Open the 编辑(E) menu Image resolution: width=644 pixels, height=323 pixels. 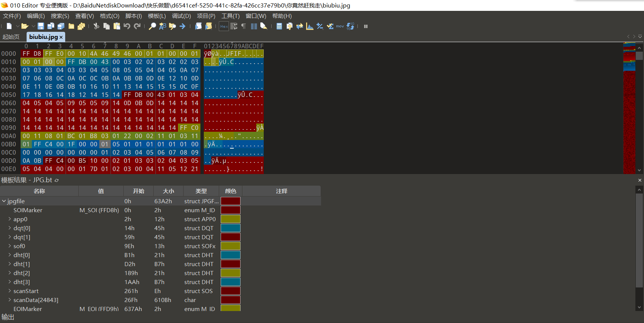(x=36, y=16)
